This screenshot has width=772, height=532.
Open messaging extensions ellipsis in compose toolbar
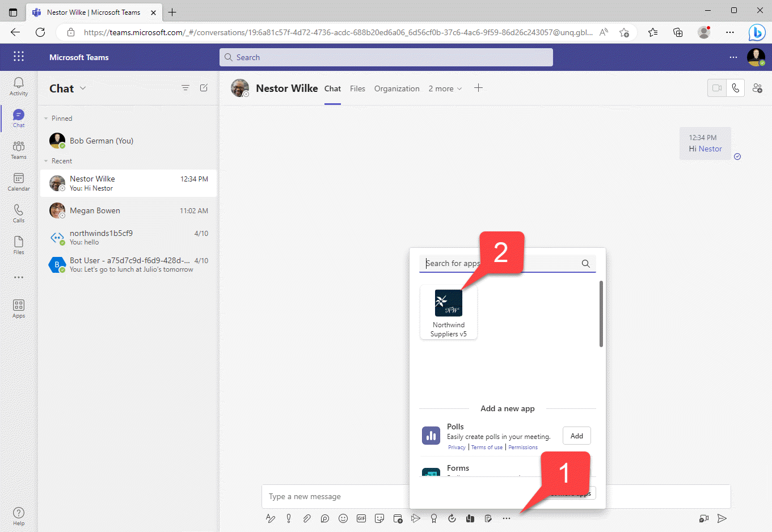tap(507, 518)
